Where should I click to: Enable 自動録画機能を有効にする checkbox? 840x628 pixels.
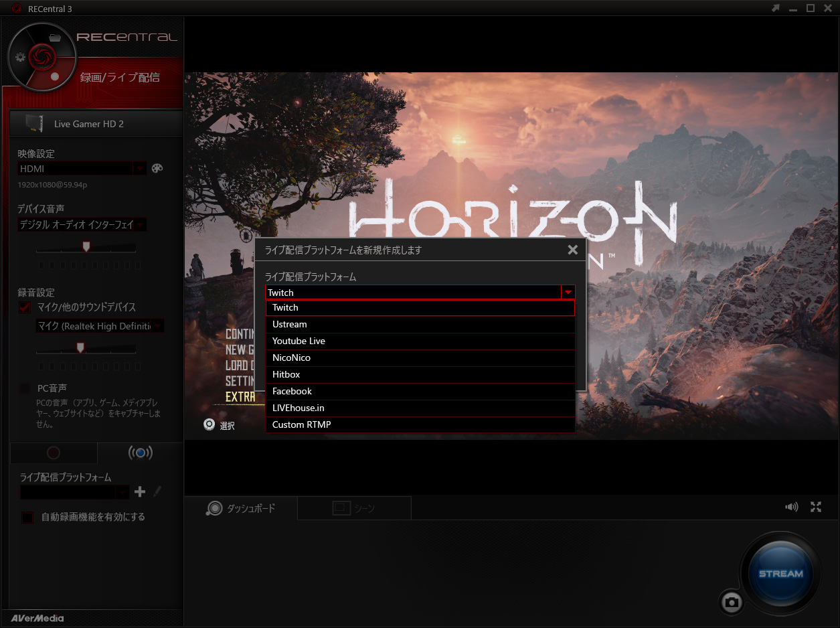point(27,518)
